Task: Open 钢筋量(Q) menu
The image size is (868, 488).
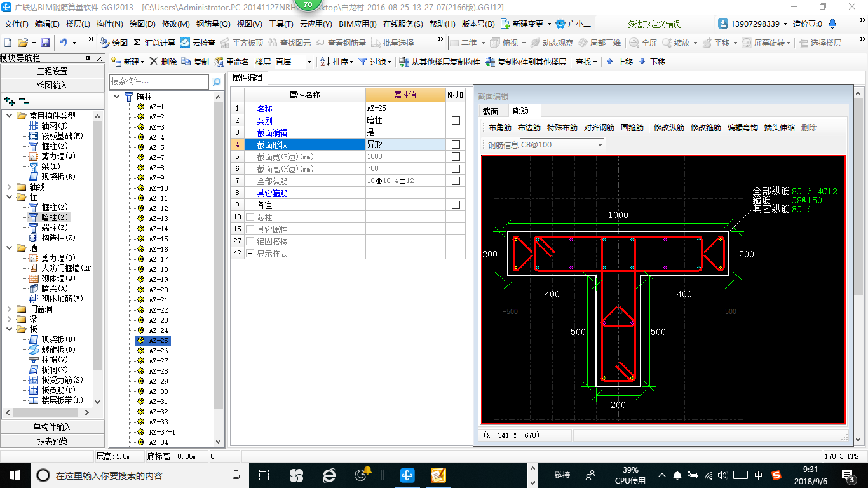Action: pyautogui.click(x=214, y=24)
